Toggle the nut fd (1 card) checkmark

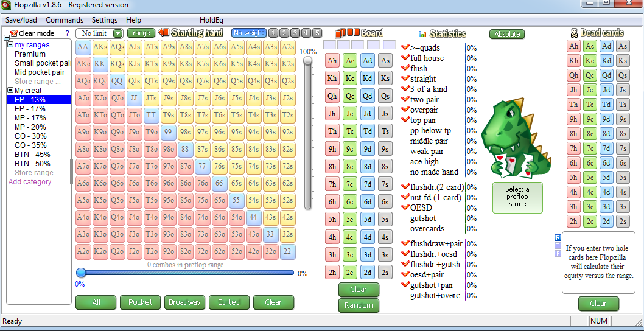pyautogui.click(x=405, y=197)
